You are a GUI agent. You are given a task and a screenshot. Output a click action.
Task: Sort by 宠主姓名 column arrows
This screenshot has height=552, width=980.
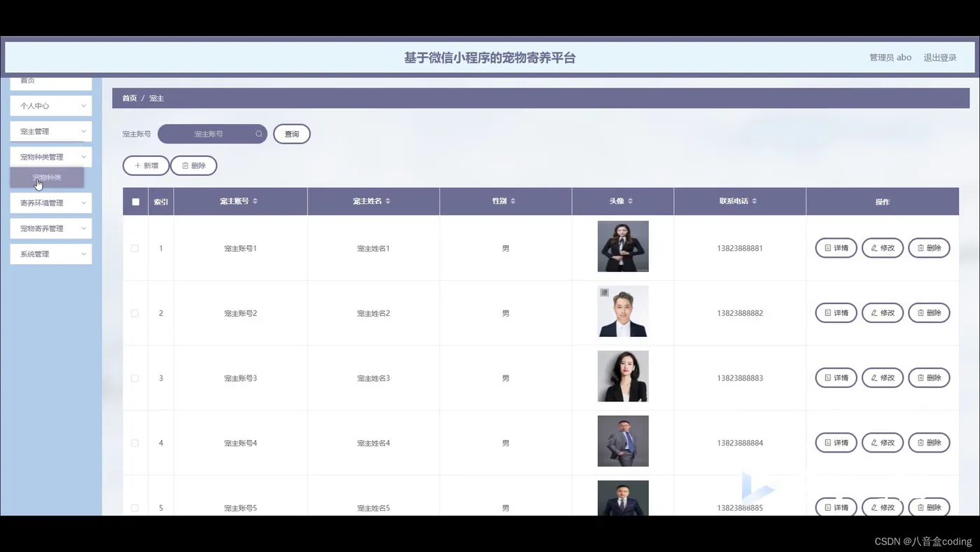388,201
